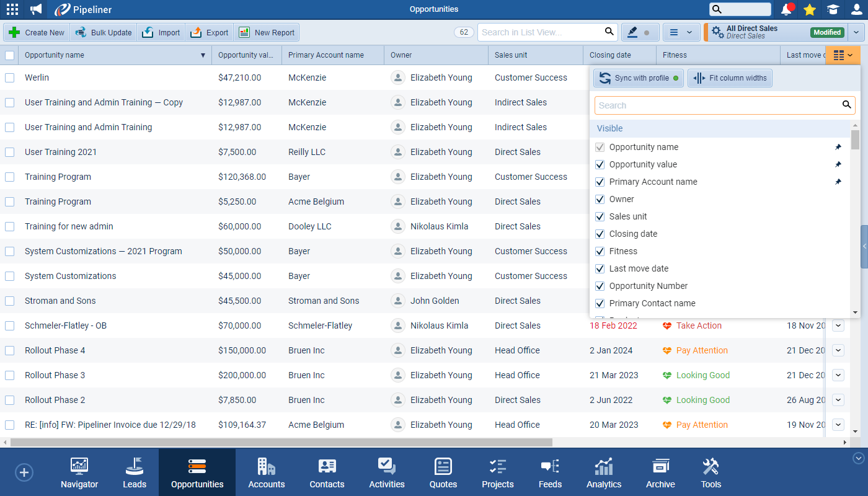Click the round plus add button
Viewport: 868px width, 496px height.
24,473
